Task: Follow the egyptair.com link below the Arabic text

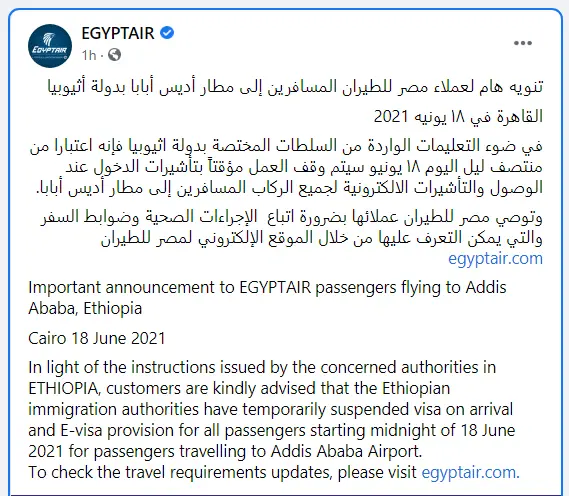Action: click(495, 259)
